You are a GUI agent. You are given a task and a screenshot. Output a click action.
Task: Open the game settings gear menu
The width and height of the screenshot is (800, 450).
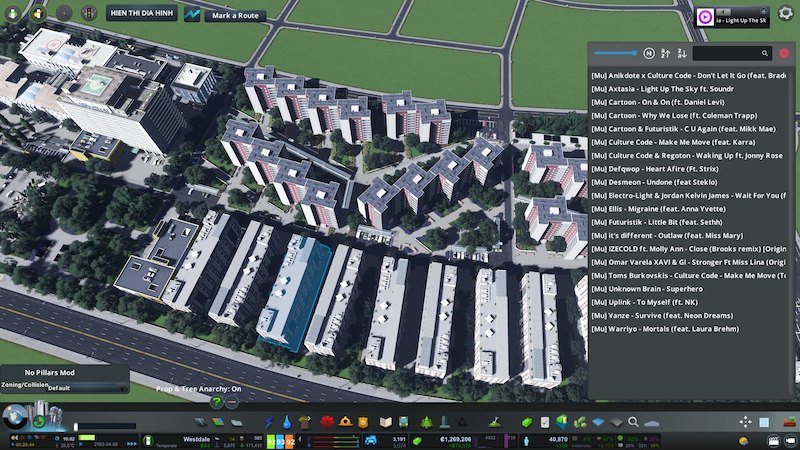click(785, 14)
